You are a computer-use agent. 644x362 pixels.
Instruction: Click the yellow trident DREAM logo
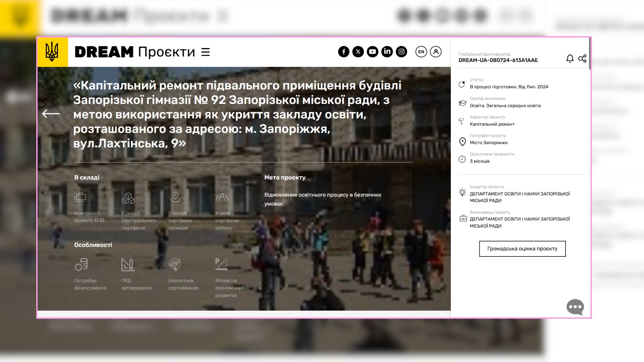pos(53,52)
